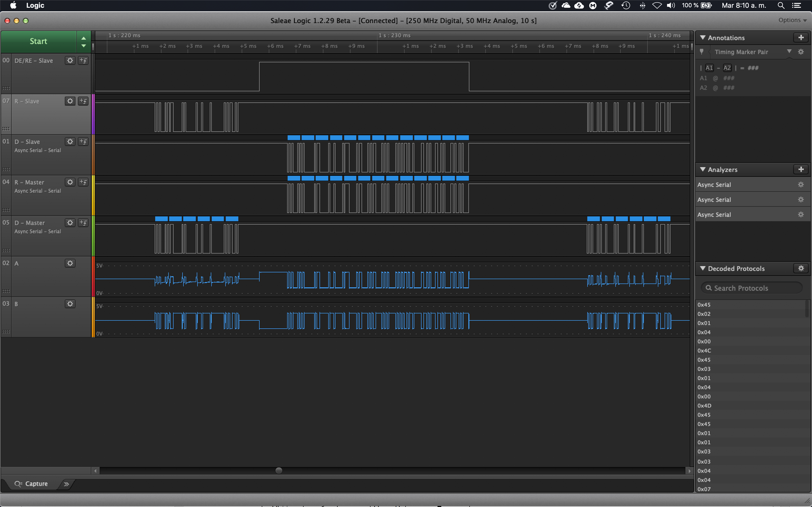The height and width of the screenshot is (507, 812).
Task: Select decoded value 0x4D in protocol list
Action: coord(704,405)
